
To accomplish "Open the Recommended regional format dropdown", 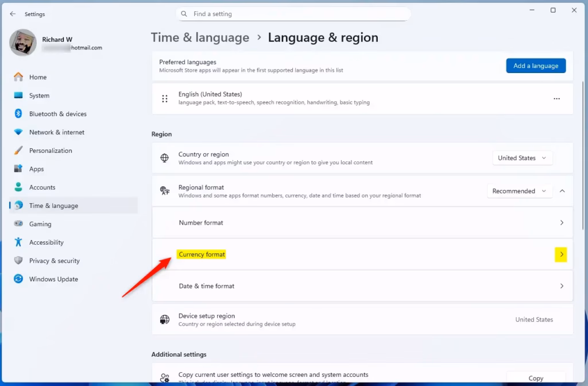I will [x=519, y=191].
